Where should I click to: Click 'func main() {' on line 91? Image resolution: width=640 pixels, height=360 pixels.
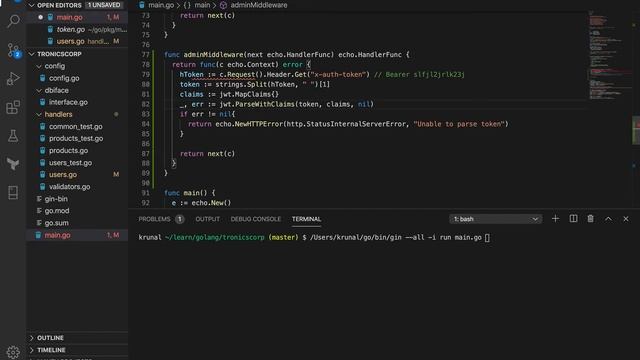coord(189,193)
